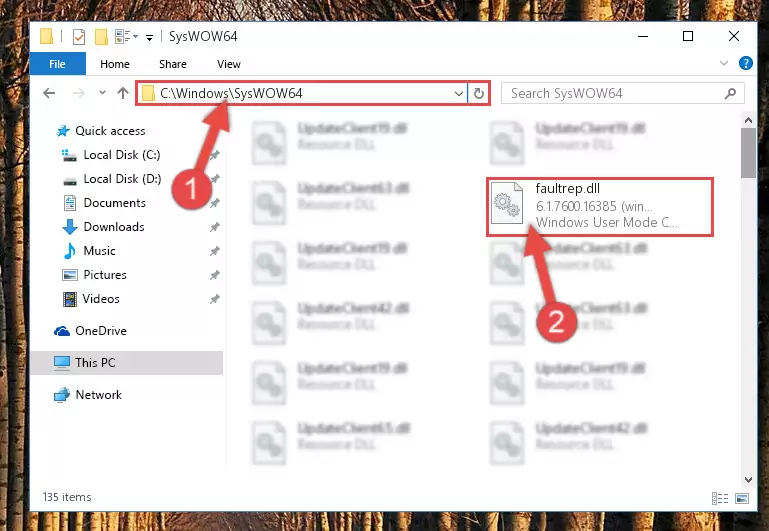Click the Properties icon in the quick access toolbar
This screenshot has width=769, height=531.
click(78, 37)
